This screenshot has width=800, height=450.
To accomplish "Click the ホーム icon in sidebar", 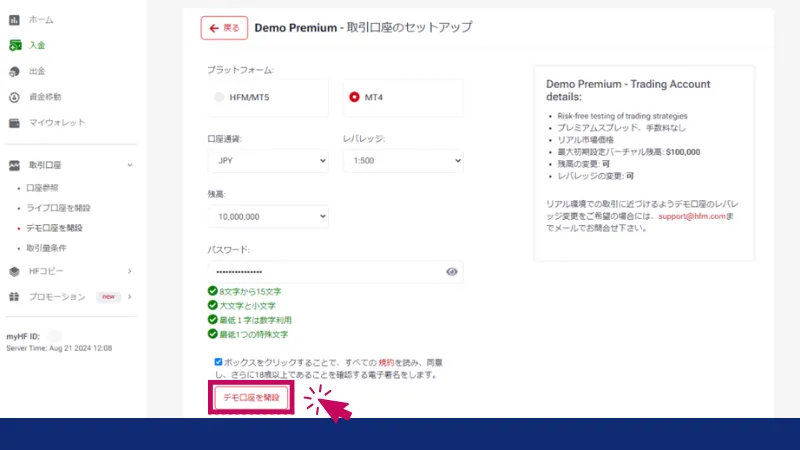I will point(14,20).
